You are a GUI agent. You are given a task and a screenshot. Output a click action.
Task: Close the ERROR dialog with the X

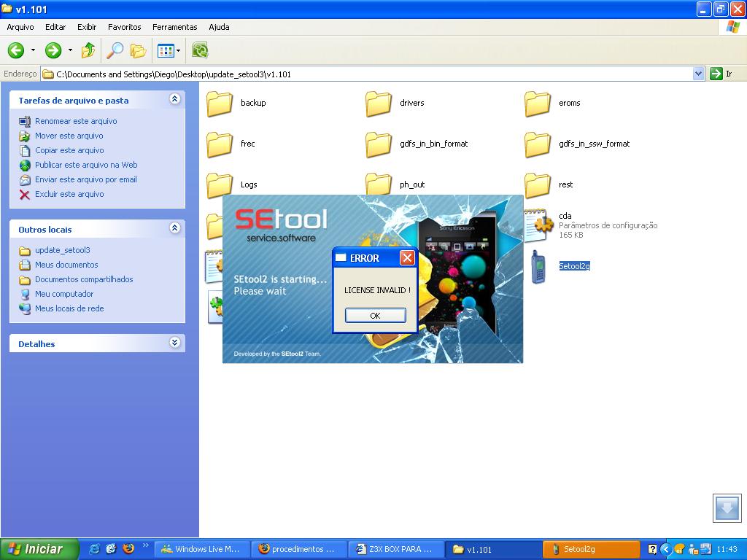407,257
